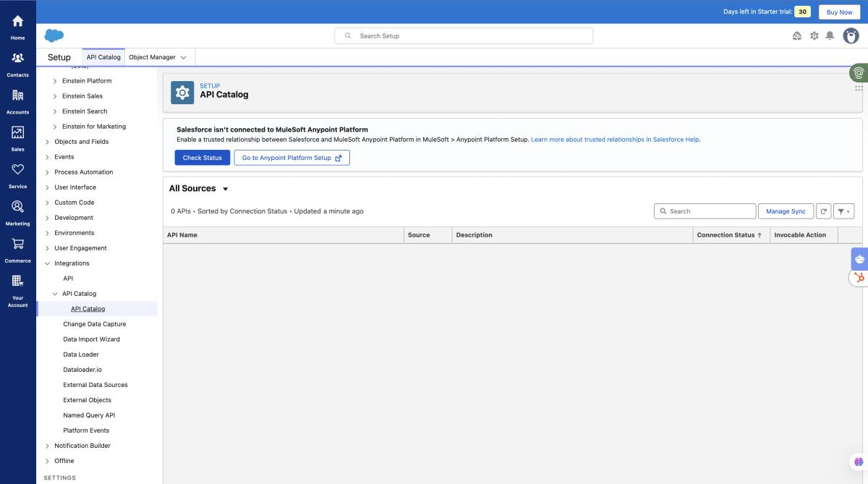Select the highlighted API Catalog tree link
This screenshot has width=868, height=484.
point(88,309)
